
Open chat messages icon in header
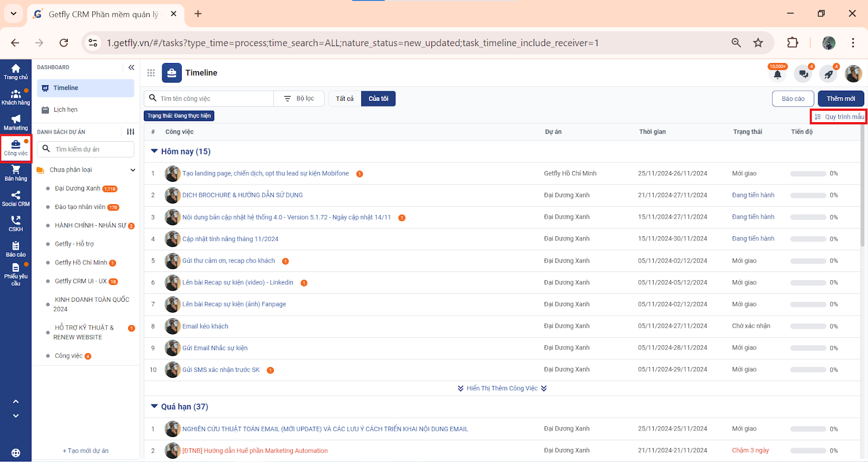click(x=803, y=74)
